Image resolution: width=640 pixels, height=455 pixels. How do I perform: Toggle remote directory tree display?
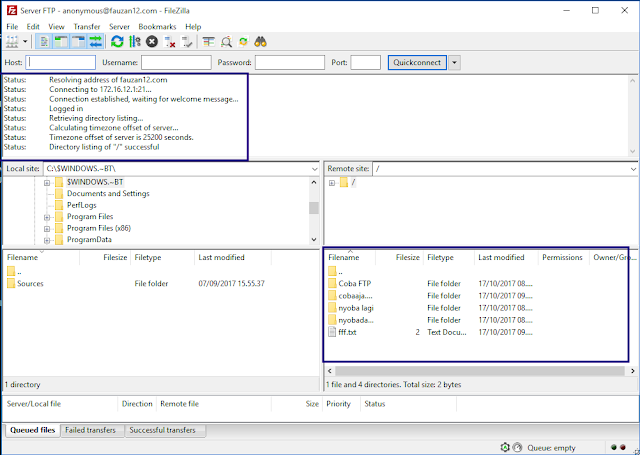(x=78, y=42)
